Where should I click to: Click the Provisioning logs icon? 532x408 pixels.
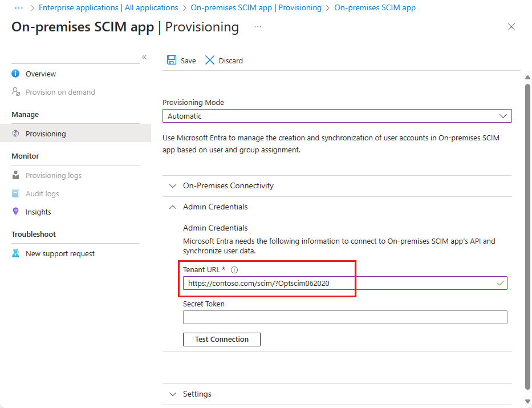point(15,175)
